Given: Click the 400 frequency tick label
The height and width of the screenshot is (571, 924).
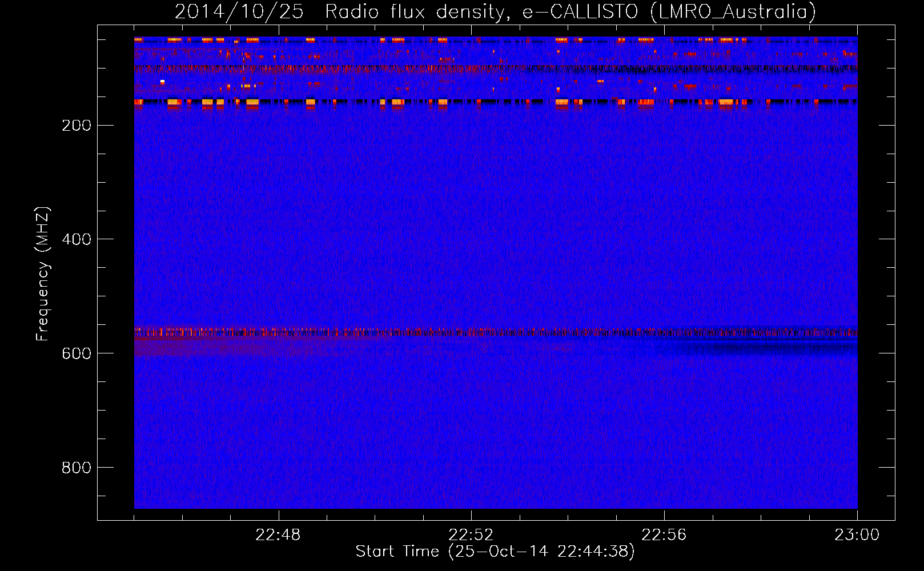Looking at the screenshot, I should (77, 239).
